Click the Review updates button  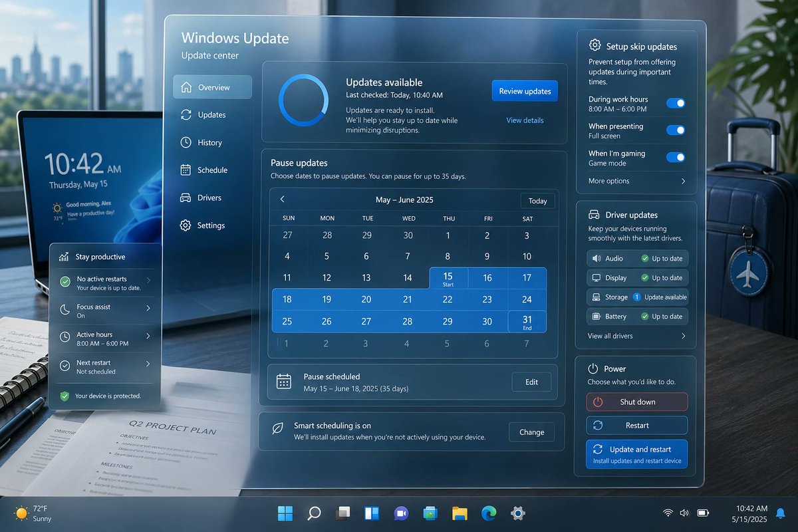click(525, 91)
